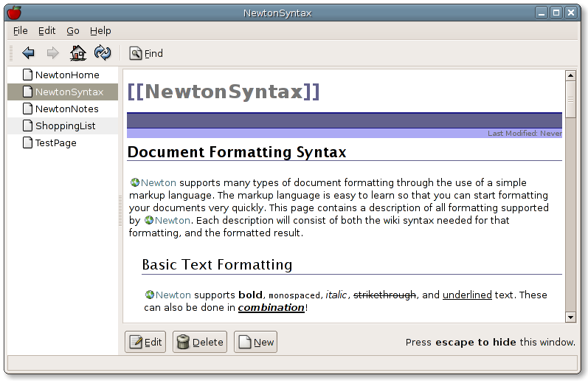Click the 'monospaced' sample text

294,295
